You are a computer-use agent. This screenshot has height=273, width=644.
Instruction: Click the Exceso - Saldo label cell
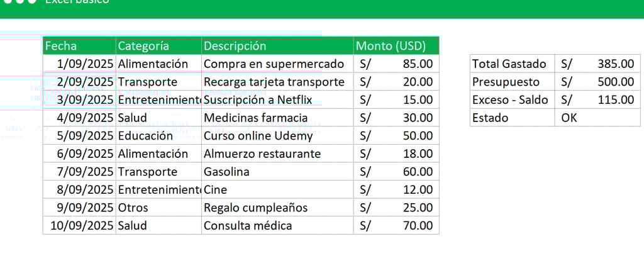[512, 100]
